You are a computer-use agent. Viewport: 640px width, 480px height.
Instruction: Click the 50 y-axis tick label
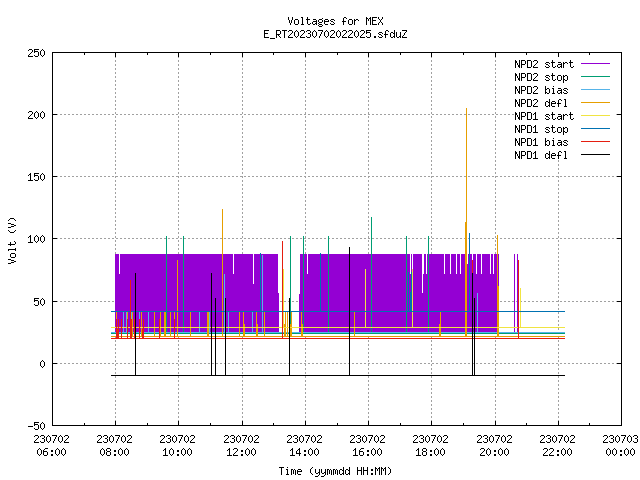[39, 302]
